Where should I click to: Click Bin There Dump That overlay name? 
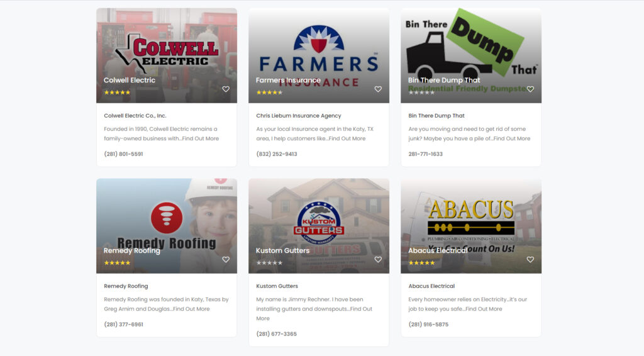coord(444,80)
